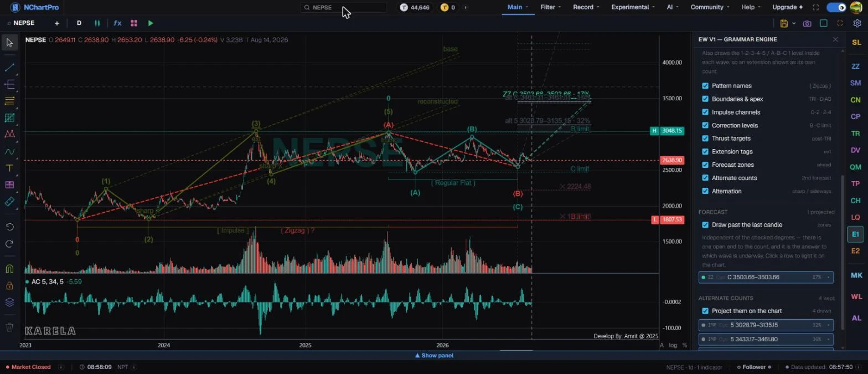Open the SM sidebar panel

click(856, 83)
